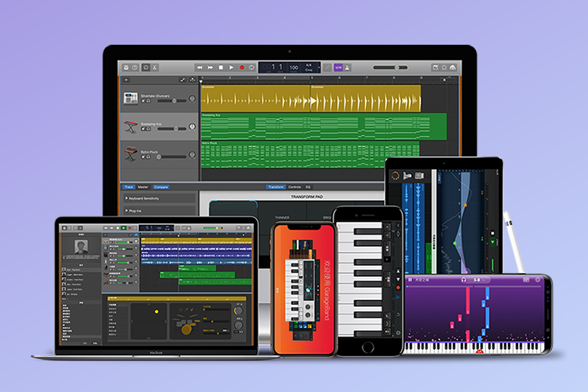Viewport: 588px width, 392px height.
Task: Toggle the Cycle loop button in the iMac transport
Action: (251, 67)
